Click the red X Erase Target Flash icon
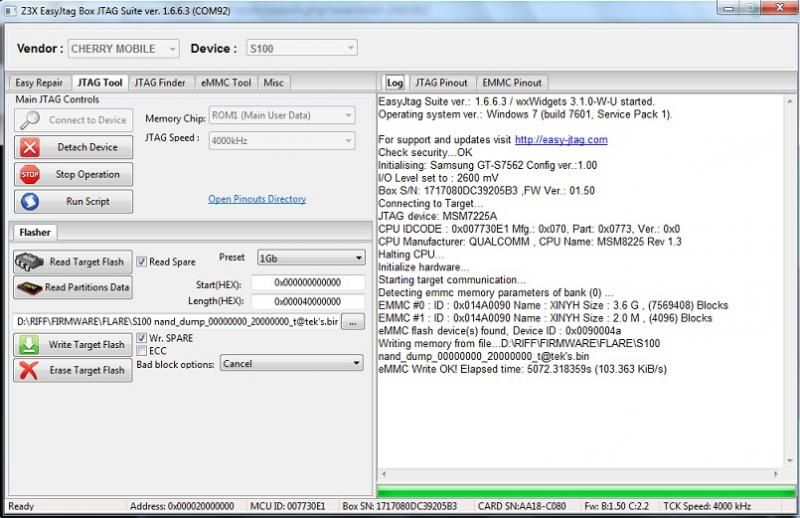 coord(31,370)
